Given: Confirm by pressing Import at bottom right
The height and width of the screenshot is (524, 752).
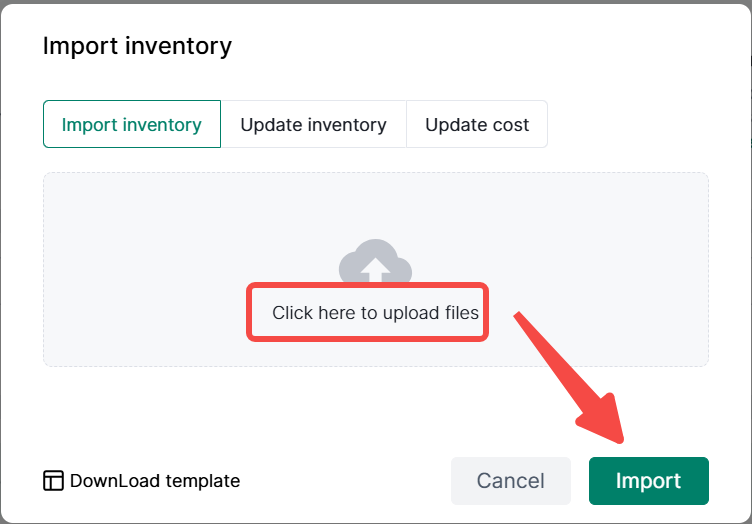Looking at the screenshot, I should tap(648, 481).
